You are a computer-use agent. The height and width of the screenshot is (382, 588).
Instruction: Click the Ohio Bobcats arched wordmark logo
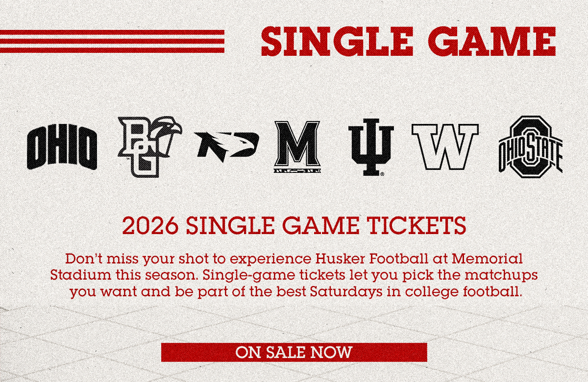click(x=62, y=147)
